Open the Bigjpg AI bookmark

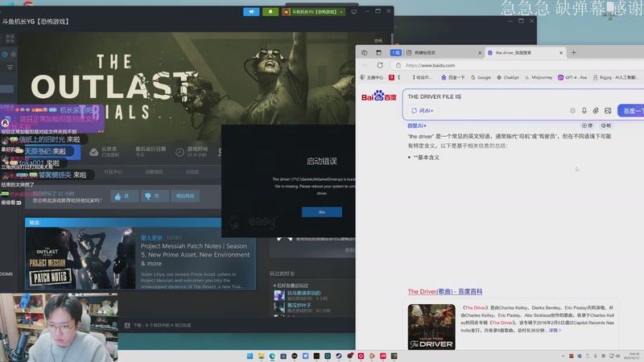coord(615,77)
